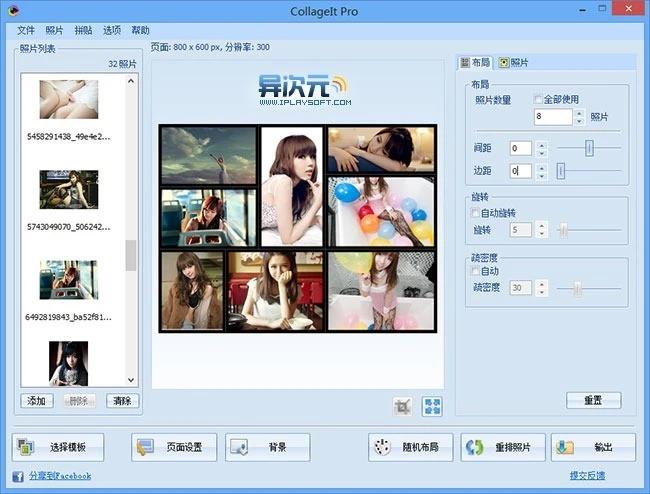Click the 间距 spacing input field
This screenshot has width=650, height=494.
[521, 148]
